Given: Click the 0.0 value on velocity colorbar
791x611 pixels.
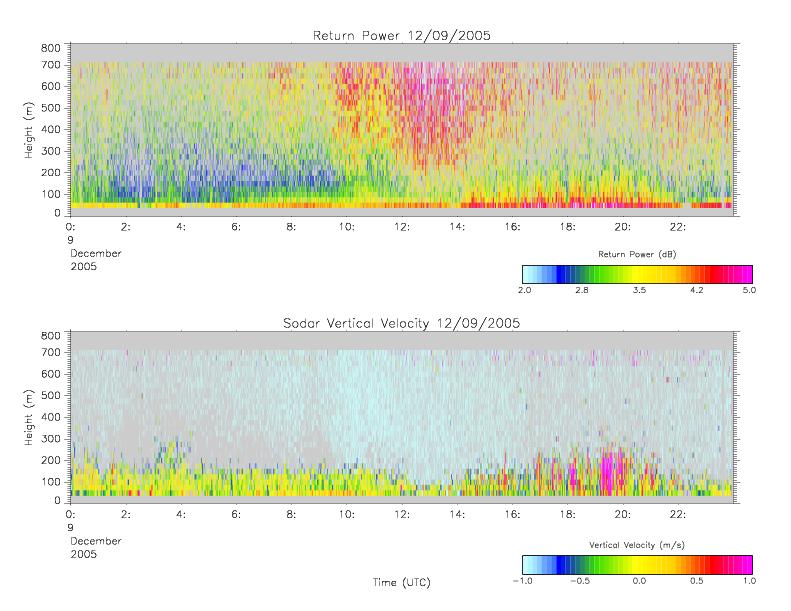Looking at the screenshot, I should (x=639, y=581).
